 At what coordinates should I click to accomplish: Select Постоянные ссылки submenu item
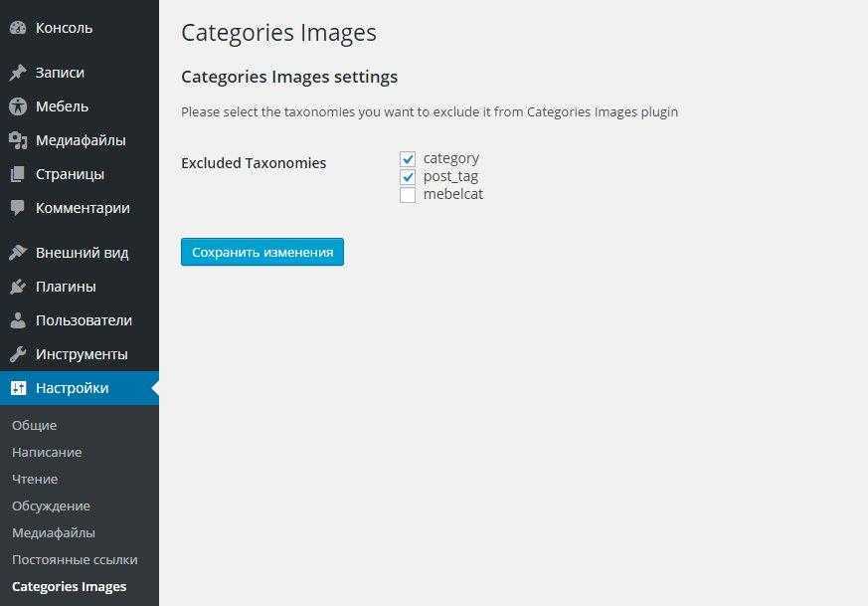click(x=75, y=559)
